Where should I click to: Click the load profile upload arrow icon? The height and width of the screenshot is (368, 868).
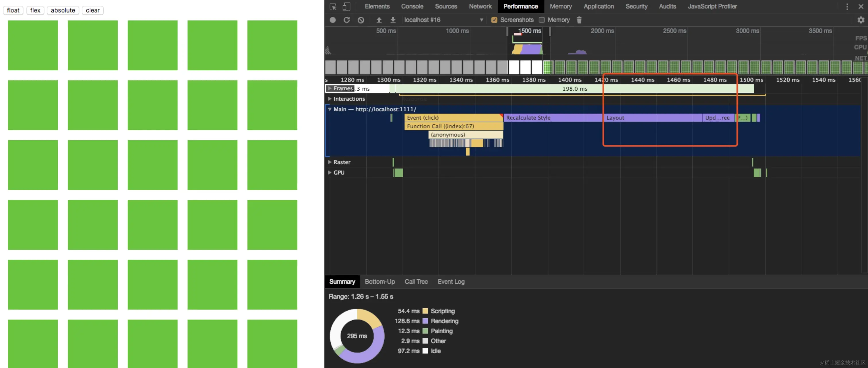click(379, 20)
